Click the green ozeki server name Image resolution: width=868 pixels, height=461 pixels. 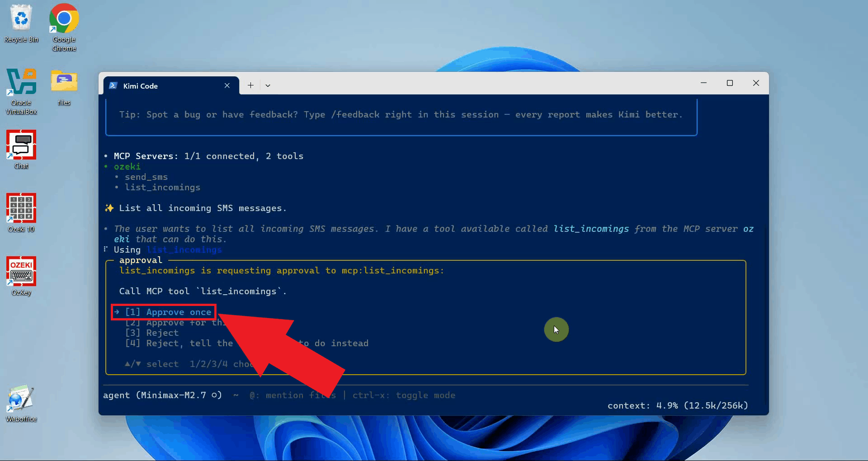(x=127, y=166)
